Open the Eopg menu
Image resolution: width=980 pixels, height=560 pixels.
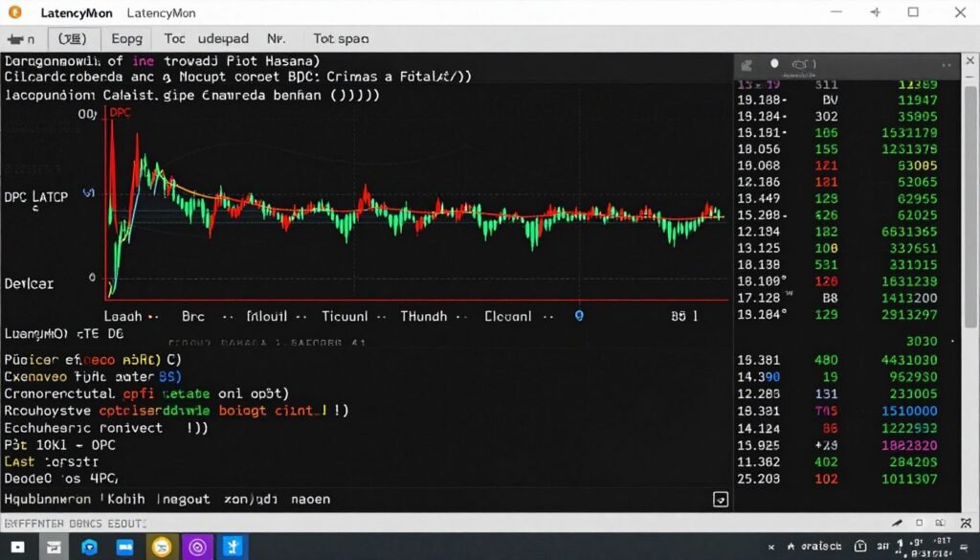pyautogui.click(x=125, y=38)
